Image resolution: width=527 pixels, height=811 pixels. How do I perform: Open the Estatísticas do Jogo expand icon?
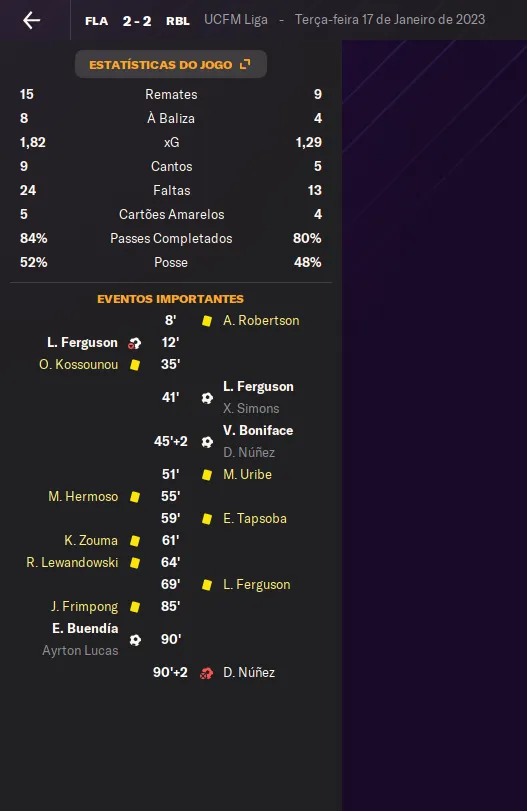coord(245,64)
